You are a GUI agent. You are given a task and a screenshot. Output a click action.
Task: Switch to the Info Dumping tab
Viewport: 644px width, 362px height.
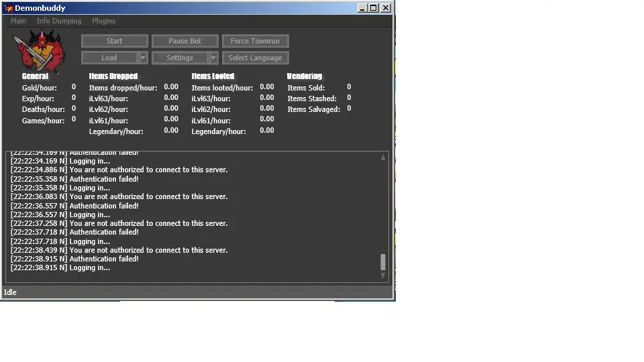[x=59, y=21]
